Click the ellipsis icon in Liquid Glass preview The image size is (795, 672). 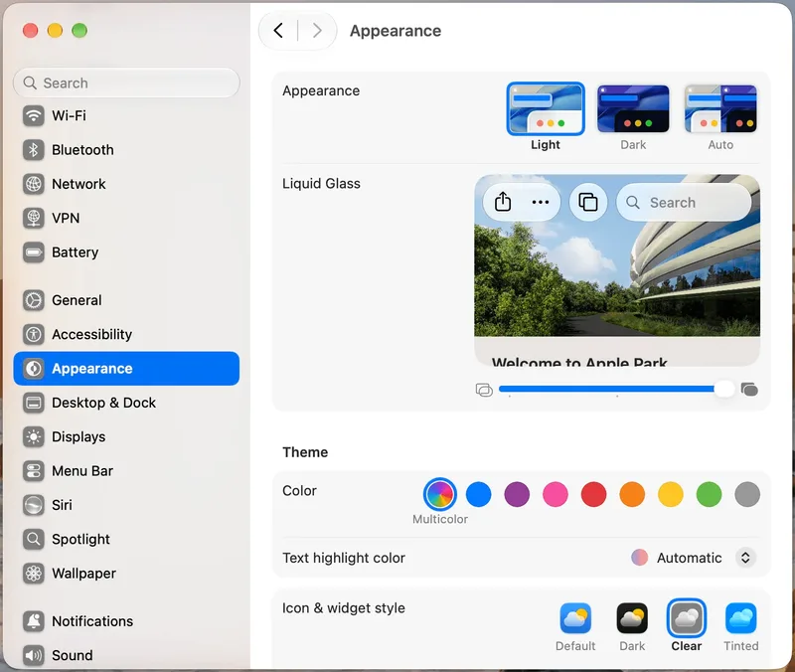point(541,203)
